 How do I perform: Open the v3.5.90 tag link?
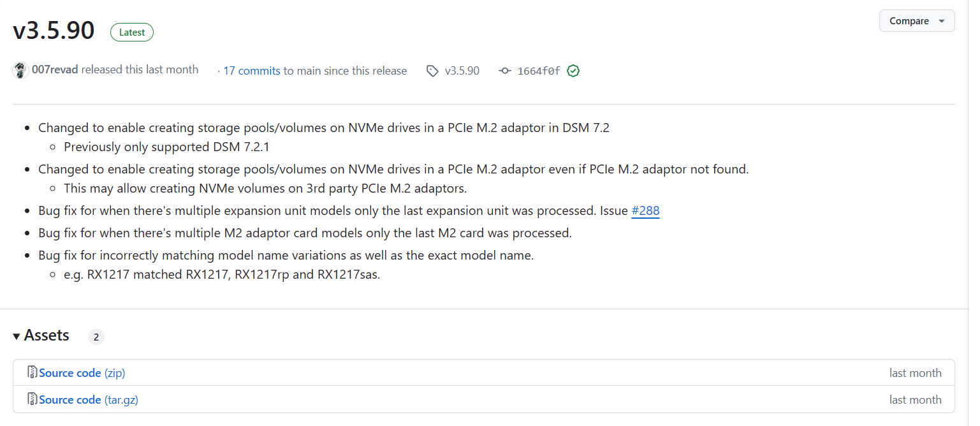pyautogui.click(x=462, y=71)
